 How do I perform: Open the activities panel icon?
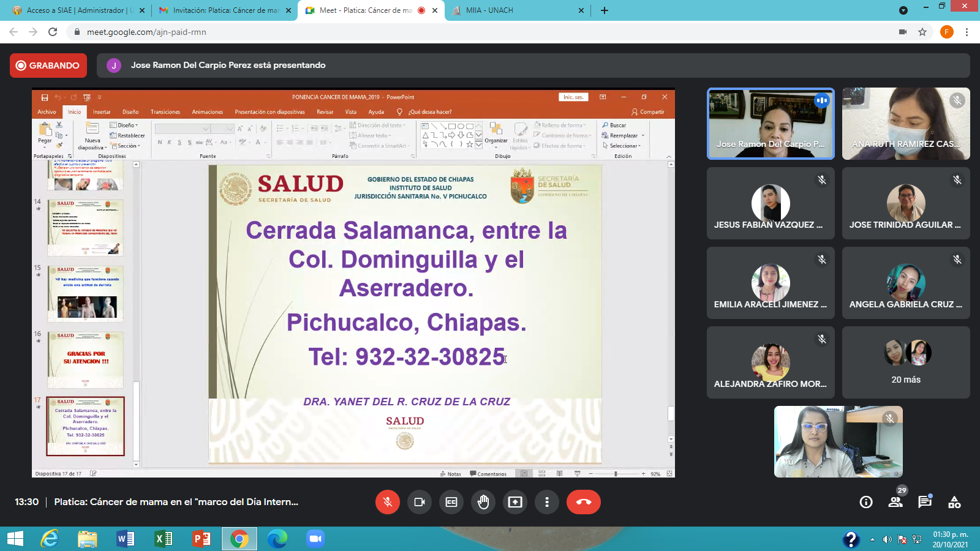click(x=954, y=502)
